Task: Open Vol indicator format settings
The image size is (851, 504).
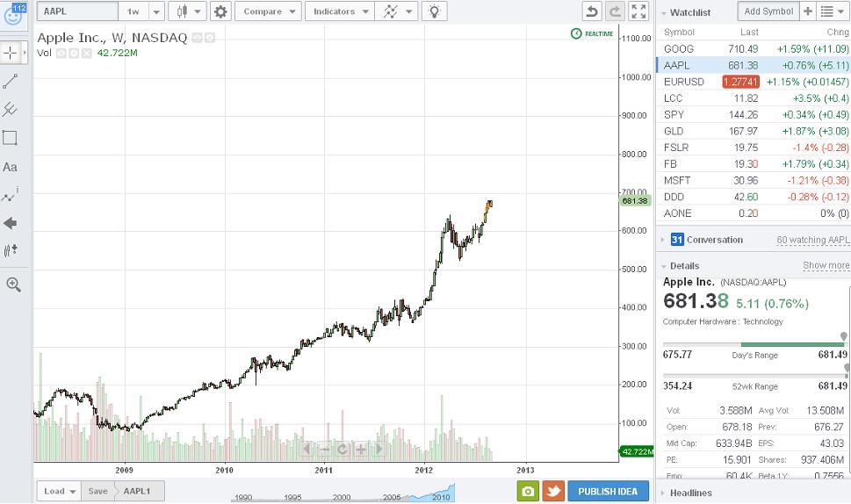Action: (74, 54)
